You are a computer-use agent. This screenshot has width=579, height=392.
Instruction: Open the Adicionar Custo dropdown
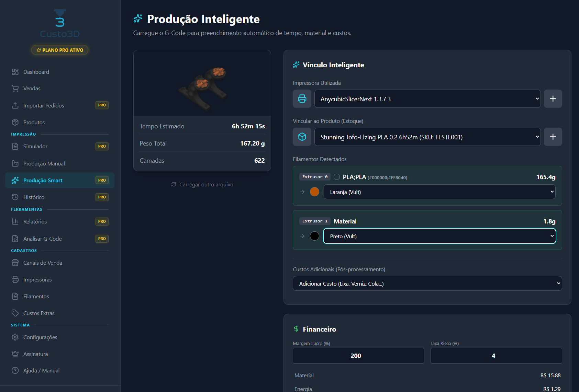point(427,284)
